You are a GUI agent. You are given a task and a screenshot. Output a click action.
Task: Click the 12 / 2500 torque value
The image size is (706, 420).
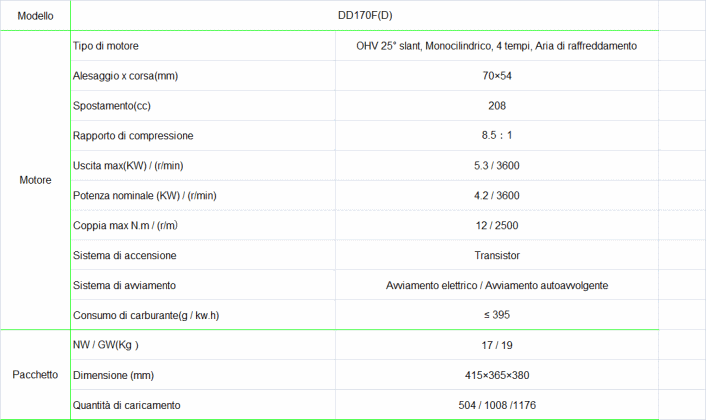(x=496, y=226)
